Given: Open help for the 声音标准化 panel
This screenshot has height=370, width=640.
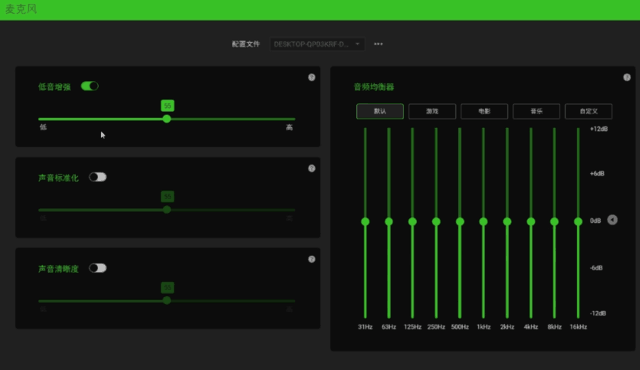Looking at the screenshot, I should (x=311, y=168).
